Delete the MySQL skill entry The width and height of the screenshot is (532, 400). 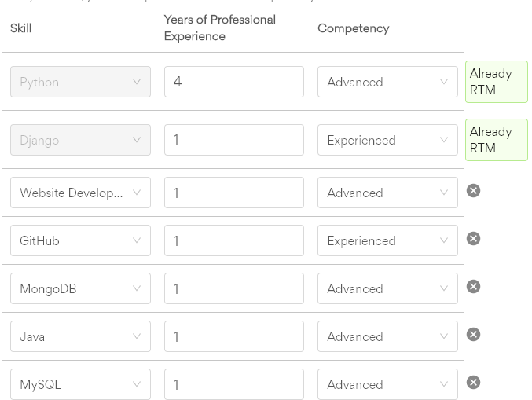click(x=473, y=383)
